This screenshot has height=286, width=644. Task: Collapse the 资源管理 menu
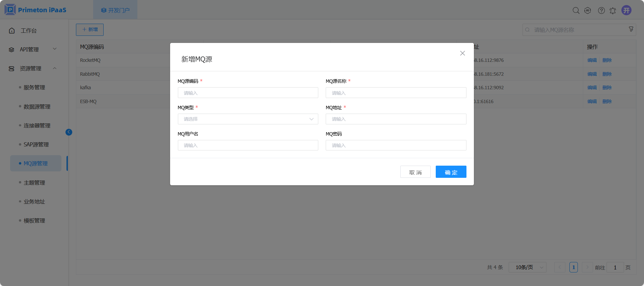pyautogui.click(x=33, y=68)
